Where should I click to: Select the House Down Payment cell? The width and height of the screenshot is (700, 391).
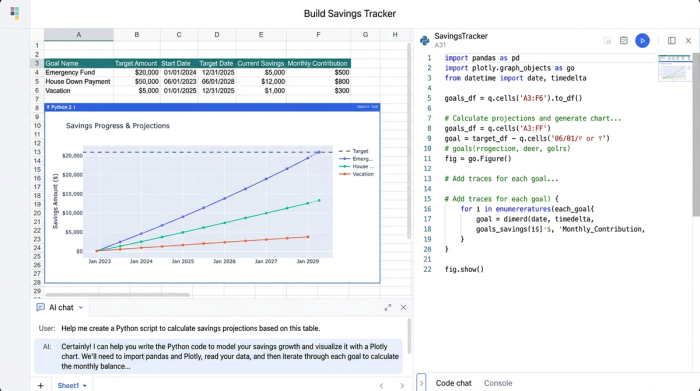(x=79, y=82)
